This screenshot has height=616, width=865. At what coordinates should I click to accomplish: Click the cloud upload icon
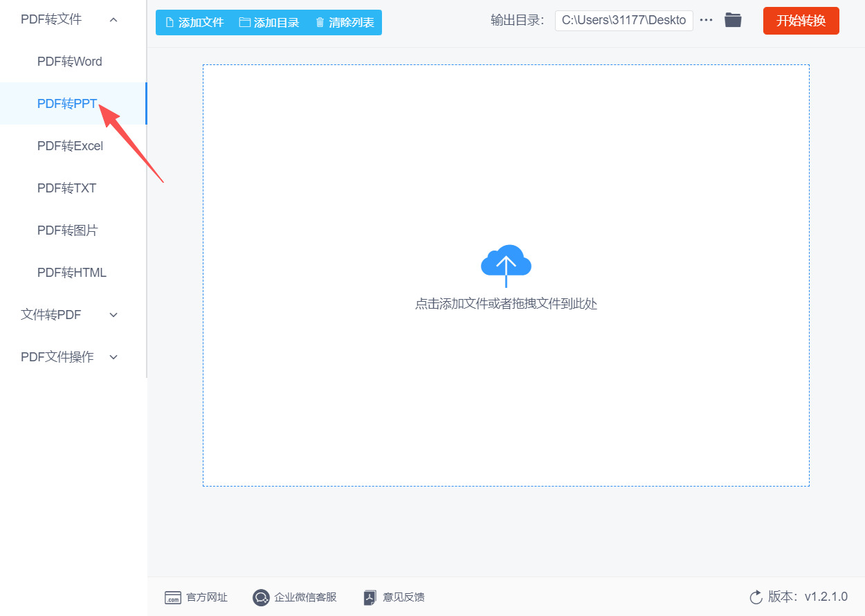point(506,266)
